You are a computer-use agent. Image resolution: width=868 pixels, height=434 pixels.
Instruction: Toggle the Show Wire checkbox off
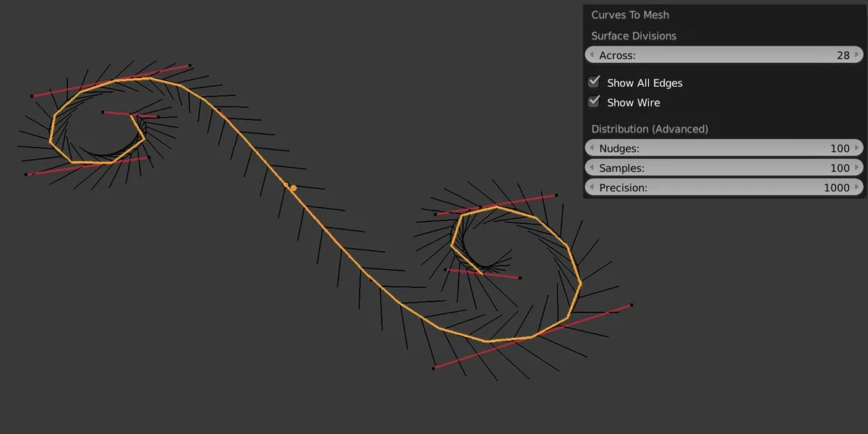(593, 101)
